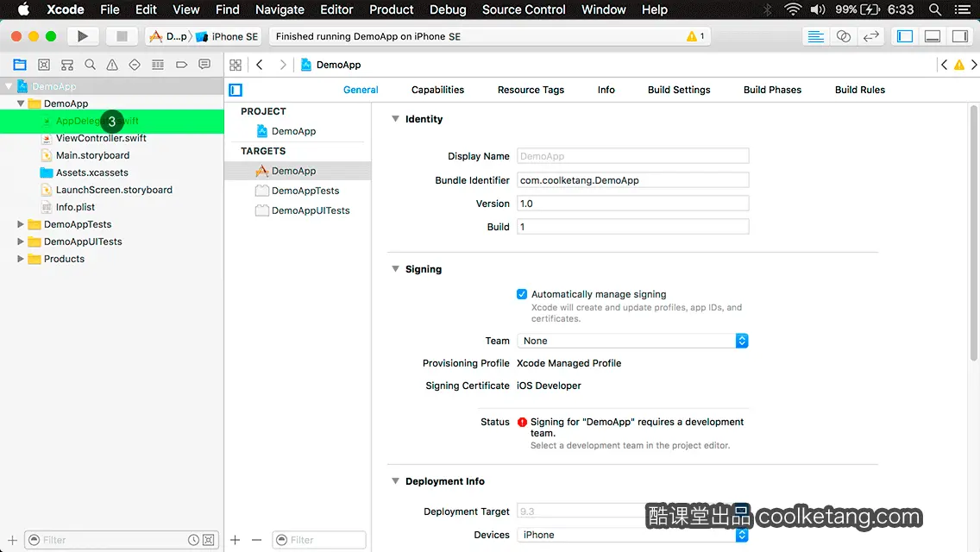980x552 pixels.
Task: Expand the Products folder
Action: 21,258
